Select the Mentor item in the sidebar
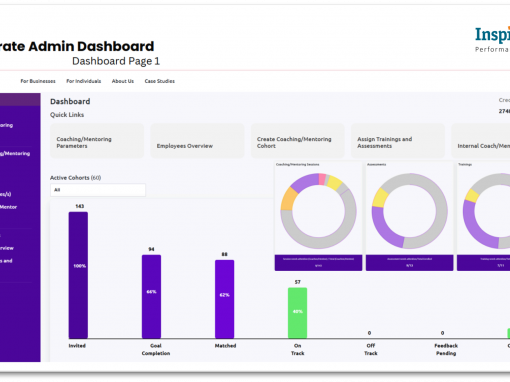The image size is (510, 382). [9, 207]
